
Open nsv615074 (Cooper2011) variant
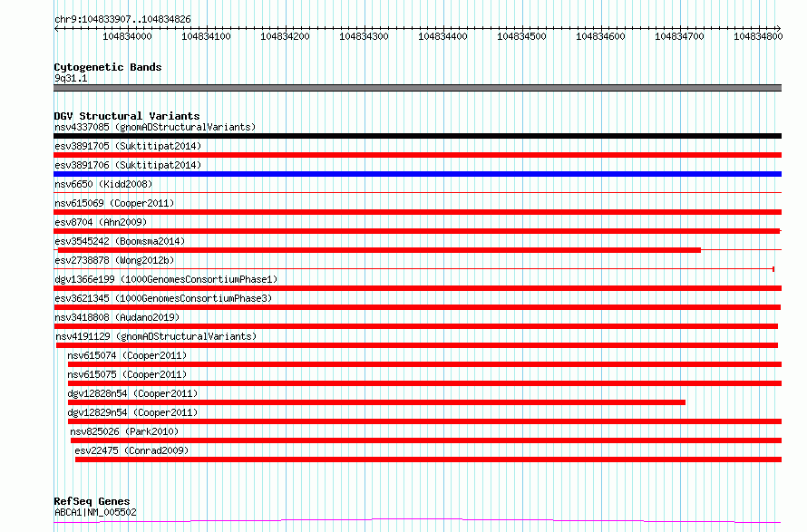[x=127, y=355]
